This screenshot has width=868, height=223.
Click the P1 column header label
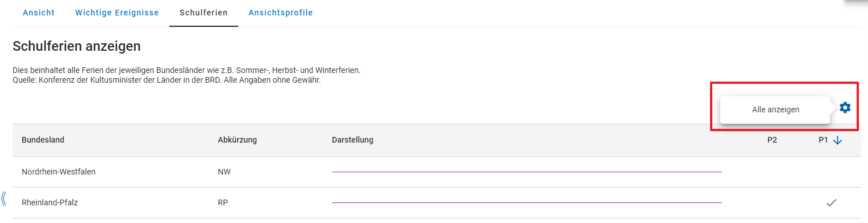point(824,140)
